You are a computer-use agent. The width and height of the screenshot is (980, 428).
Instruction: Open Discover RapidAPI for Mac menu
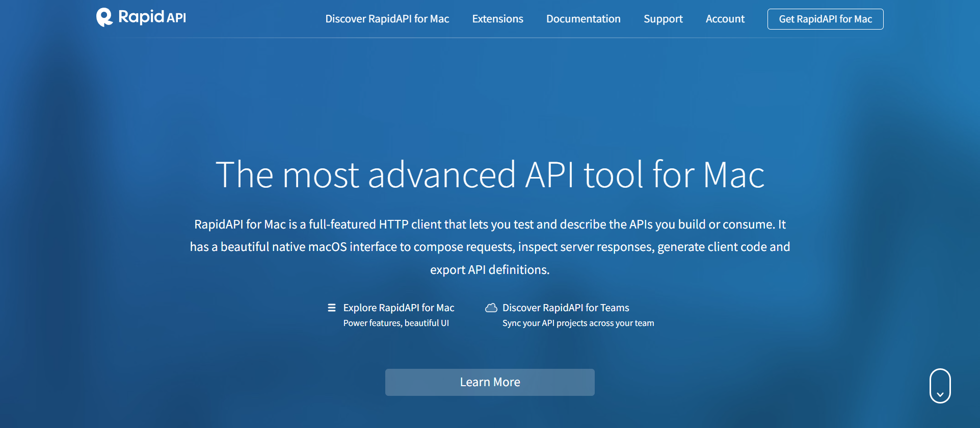[x=387, y=19]
